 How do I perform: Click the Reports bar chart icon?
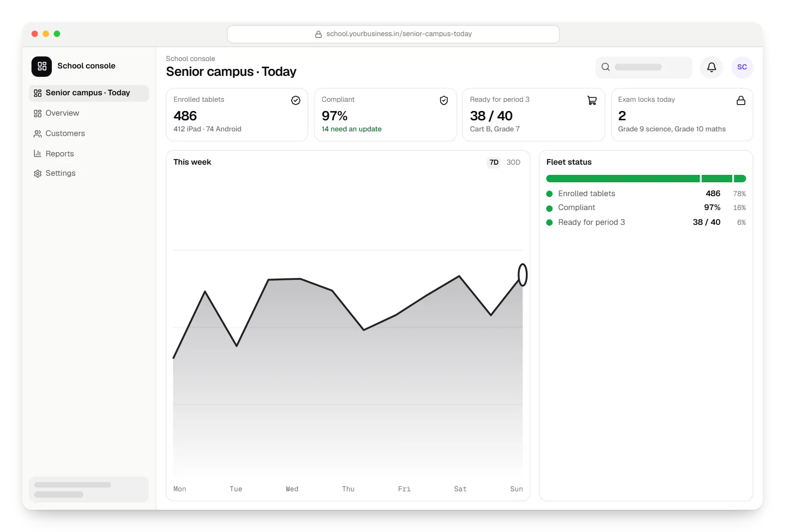(37, 154)
